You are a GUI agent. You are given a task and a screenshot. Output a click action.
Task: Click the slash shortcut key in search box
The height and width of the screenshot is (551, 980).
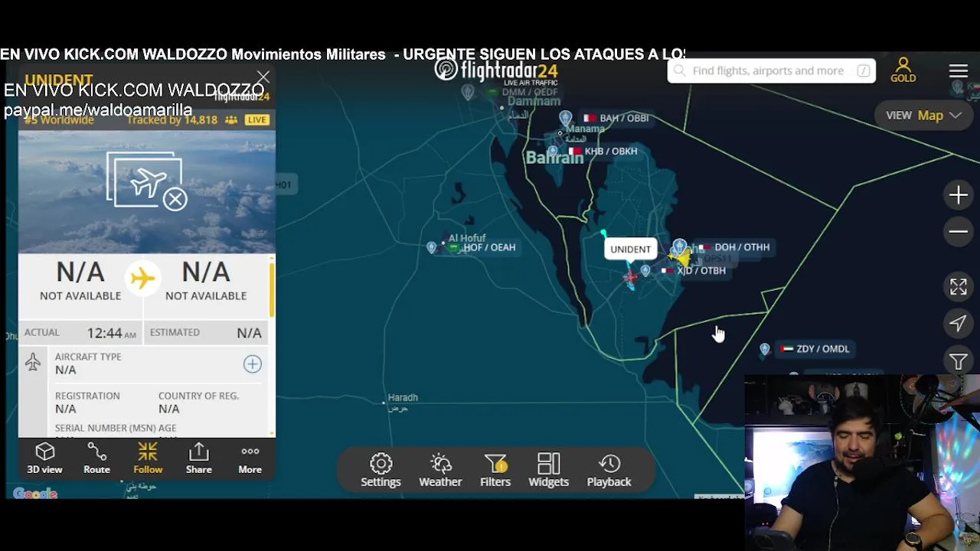[x=864, y=70]
